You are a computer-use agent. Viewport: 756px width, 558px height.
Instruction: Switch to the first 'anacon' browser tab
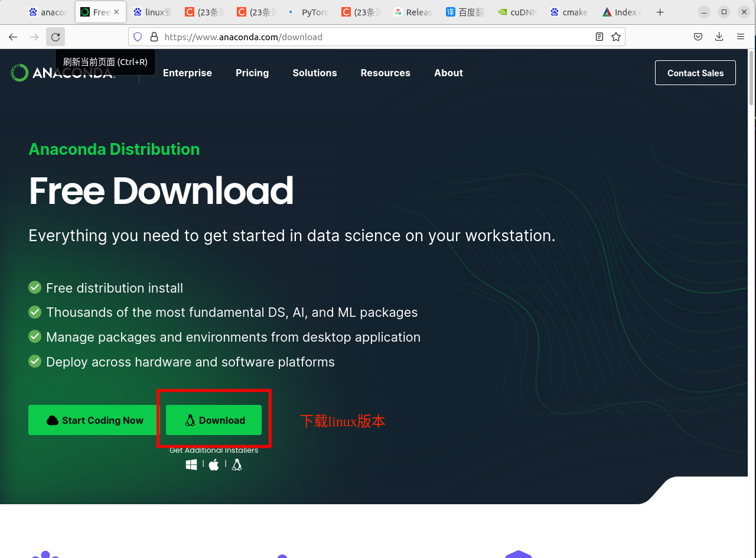(x=48, y=12)
